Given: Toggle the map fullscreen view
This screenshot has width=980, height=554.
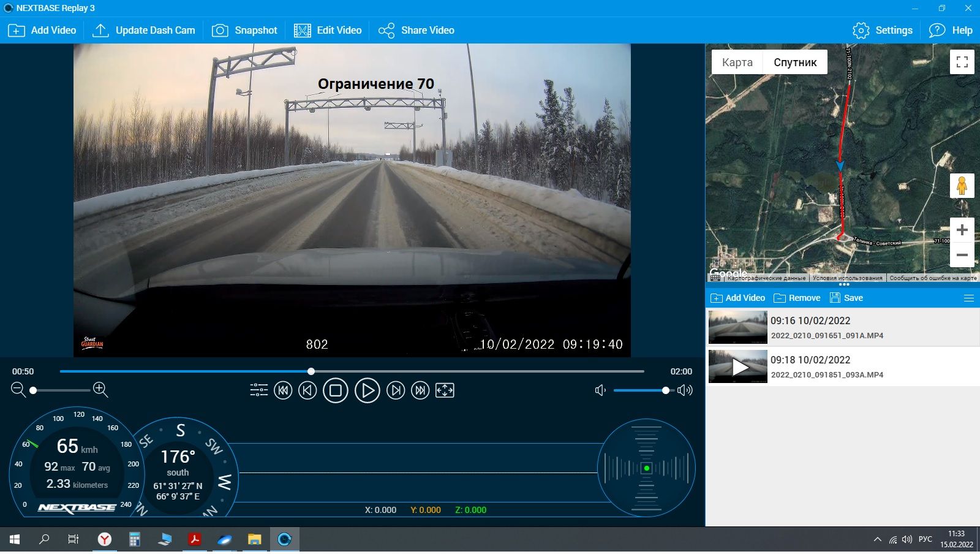Looking at the screenshot, I should coord(962,62).
